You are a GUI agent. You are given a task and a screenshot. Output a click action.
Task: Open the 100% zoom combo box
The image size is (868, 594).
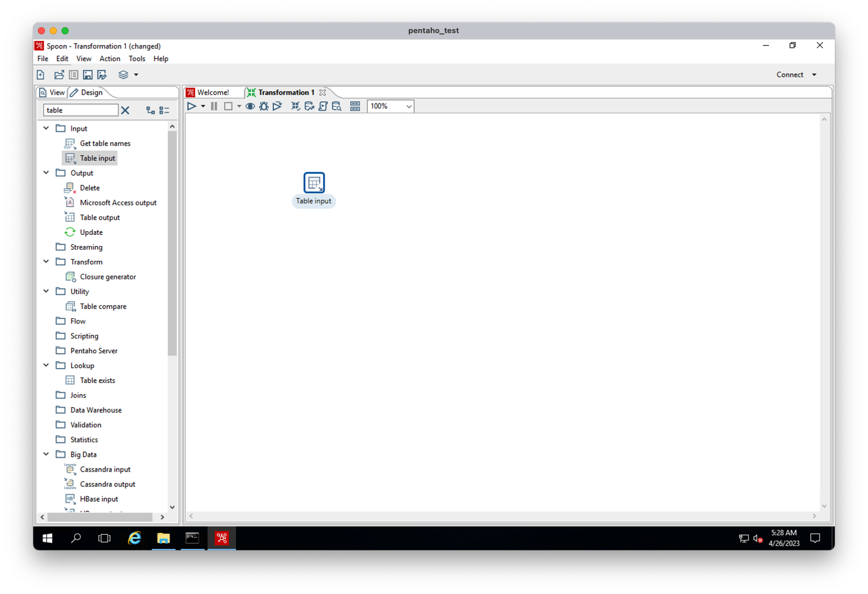click(x=391, y=106)
